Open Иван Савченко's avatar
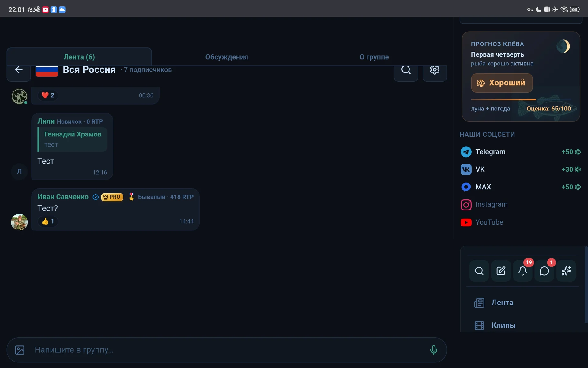588x368 pixels. (x=19, y=222)
